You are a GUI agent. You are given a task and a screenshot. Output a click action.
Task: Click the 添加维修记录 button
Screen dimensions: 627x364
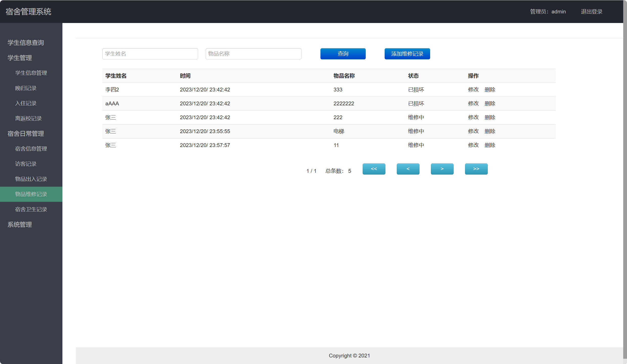click(407, 54)
